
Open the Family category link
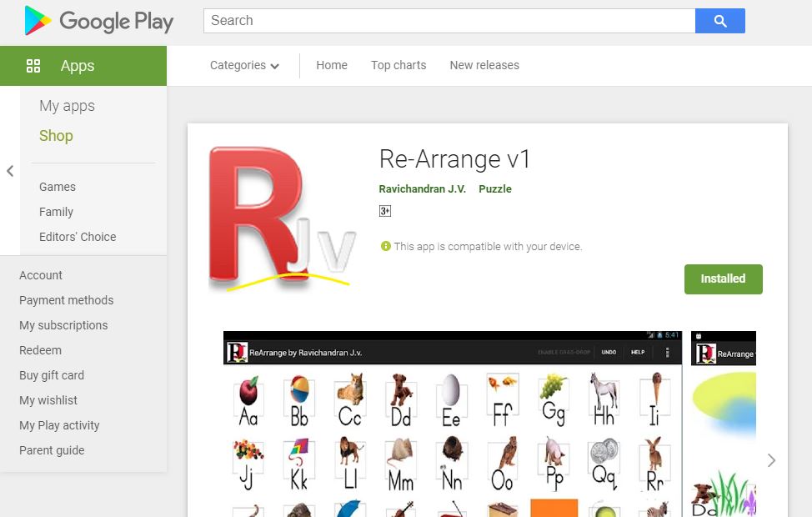[57, 212]
